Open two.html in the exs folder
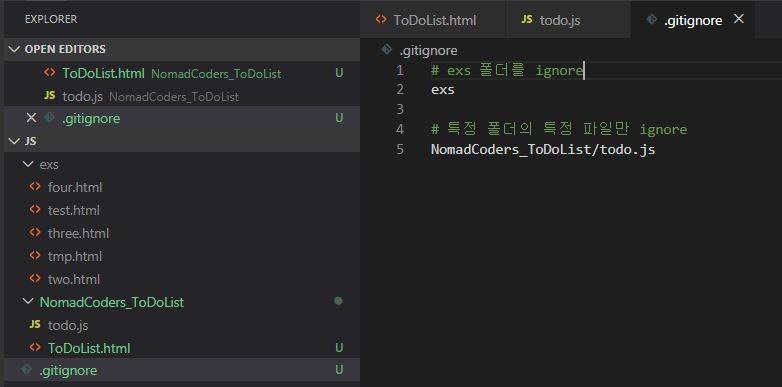 pos(182,279)
